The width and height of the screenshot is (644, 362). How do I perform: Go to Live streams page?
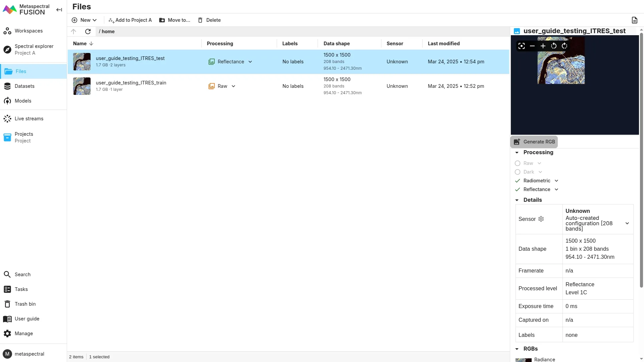pyautogui.click(x=29, y=119)
